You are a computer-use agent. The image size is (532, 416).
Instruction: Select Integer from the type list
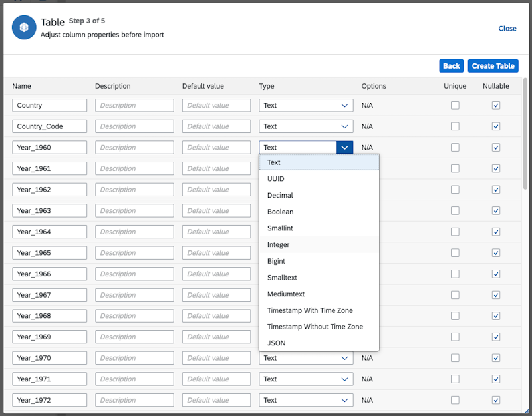[319, 244]
